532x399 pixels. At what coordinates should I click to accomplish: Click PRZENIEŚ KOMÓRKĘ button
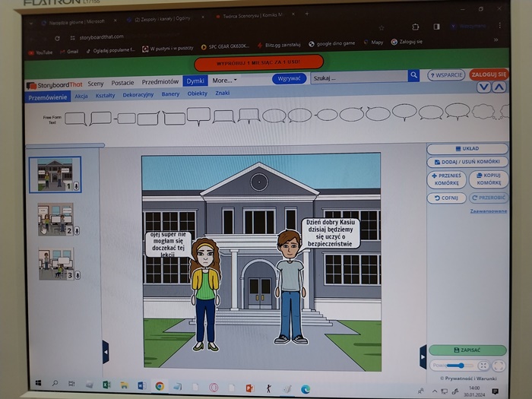tap(447, 179)
